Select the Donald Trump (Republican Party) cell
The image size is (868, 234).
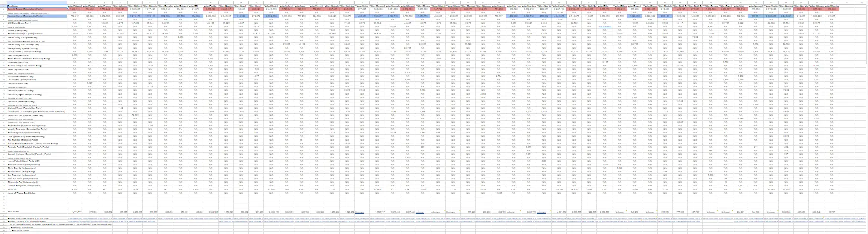coord(30,9)
